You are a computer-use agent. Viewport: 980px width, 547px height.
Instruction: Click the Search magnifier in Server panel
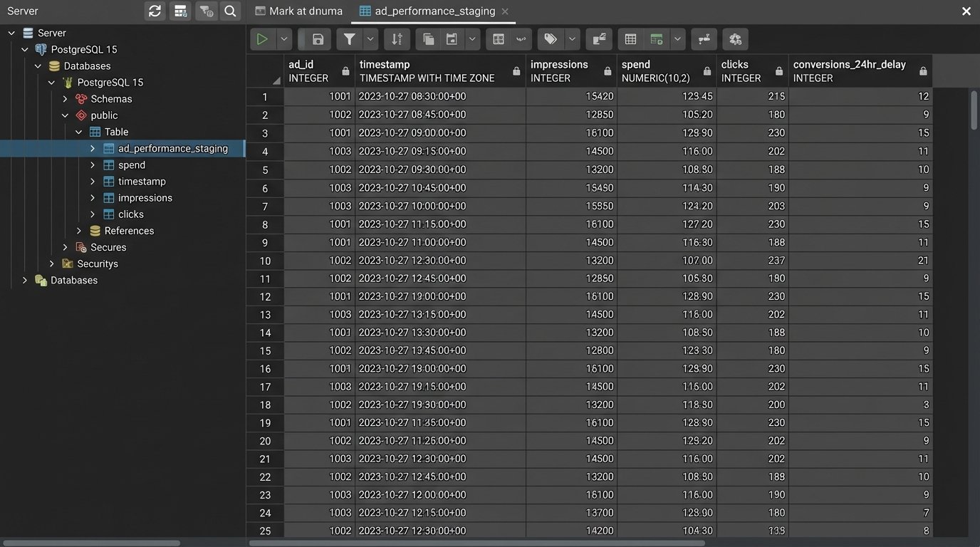(x=229, y=11)
